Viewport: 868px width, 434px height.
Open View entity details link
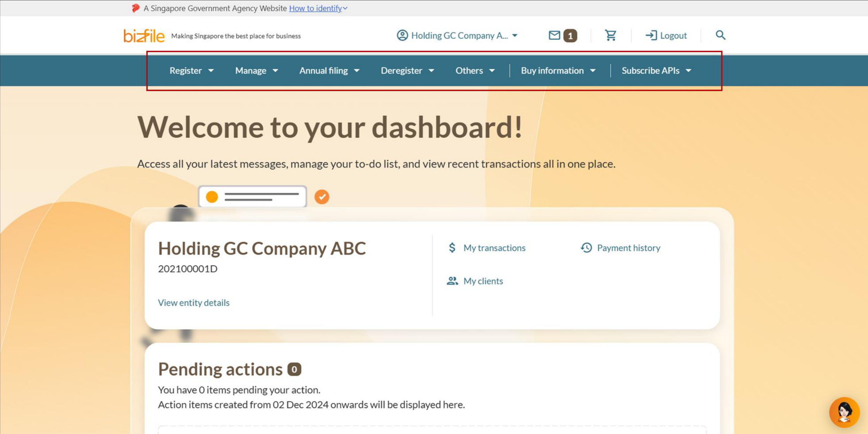[x=194, y=303]
